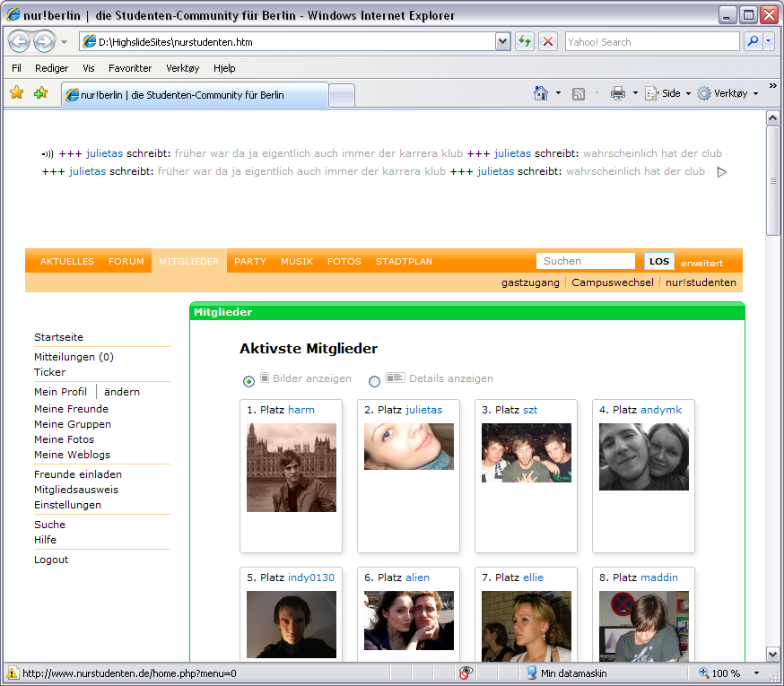Open the Hjelp menu

224,68
